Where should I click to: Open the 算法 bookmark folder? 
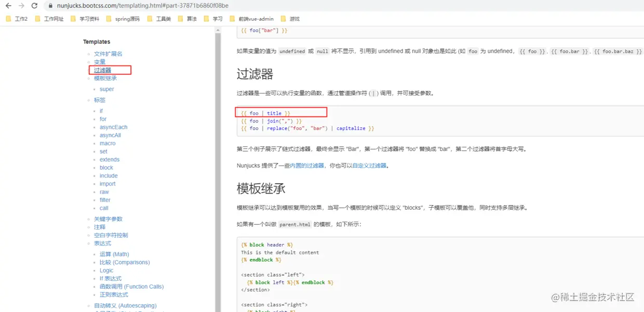[187, 19]
